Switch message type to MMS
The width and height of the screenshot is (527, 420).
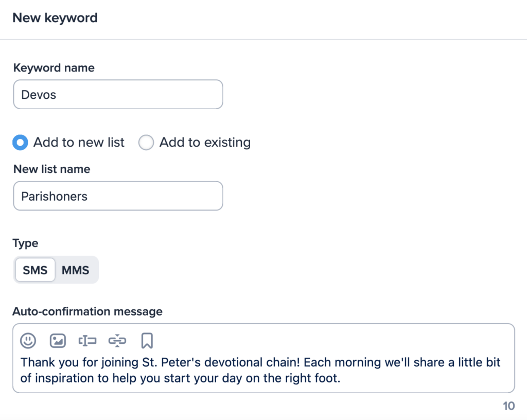pyautogui.click(x=76, y=270)
